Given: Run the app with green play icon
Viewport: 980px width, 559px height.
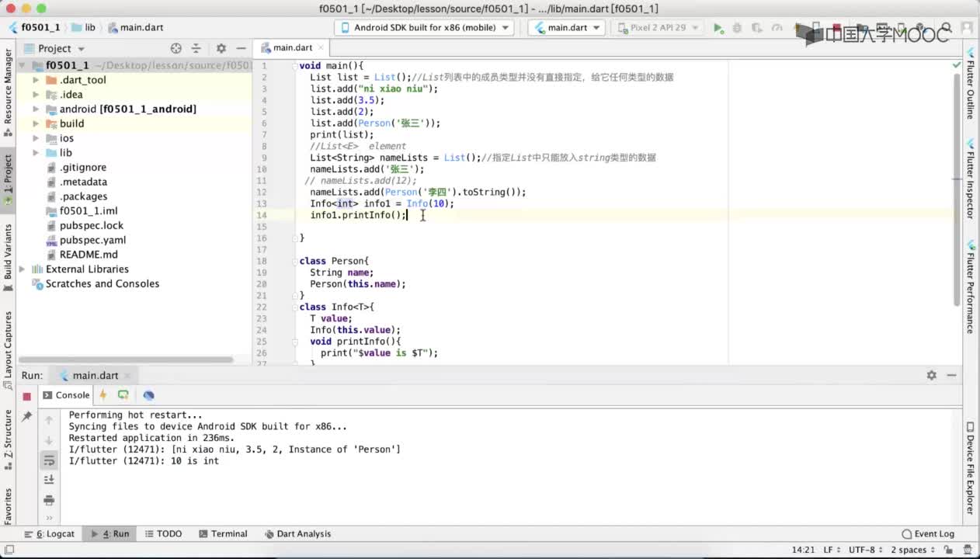Looking at the screenshot, I should [718, 28].
